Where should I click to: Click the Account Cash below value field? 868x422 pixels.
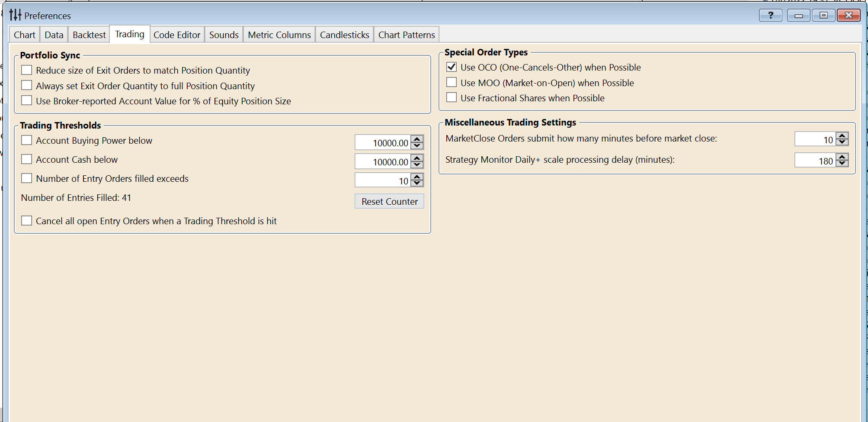383,162
